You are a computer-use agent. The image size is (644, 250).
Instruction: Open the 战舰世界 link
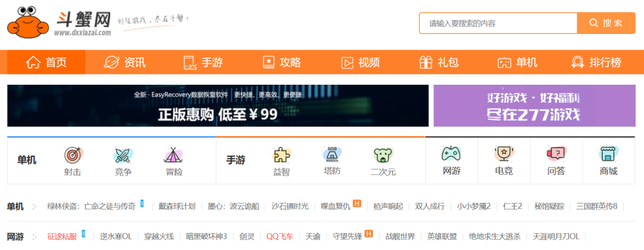coord(400,237)
